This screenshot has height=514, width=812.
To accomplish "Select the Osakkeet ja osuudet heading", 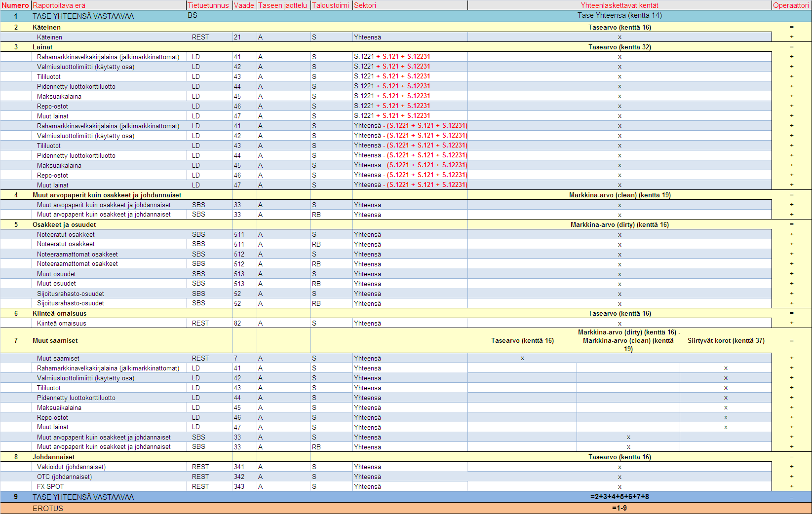I will 64,224.
